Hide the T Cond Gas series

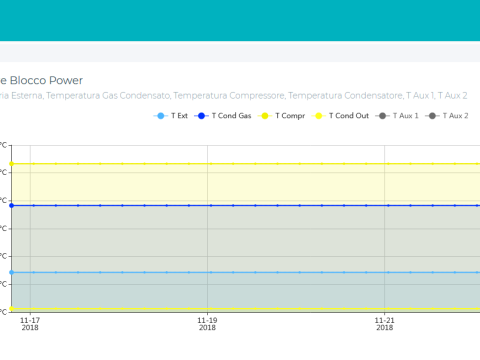point(223,116)
